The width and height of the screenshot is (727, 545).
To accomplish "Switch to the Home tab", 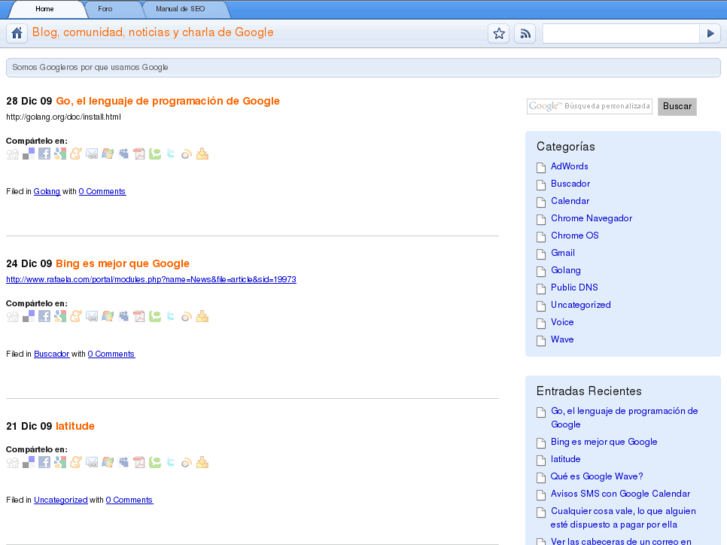I will (45, 9).
